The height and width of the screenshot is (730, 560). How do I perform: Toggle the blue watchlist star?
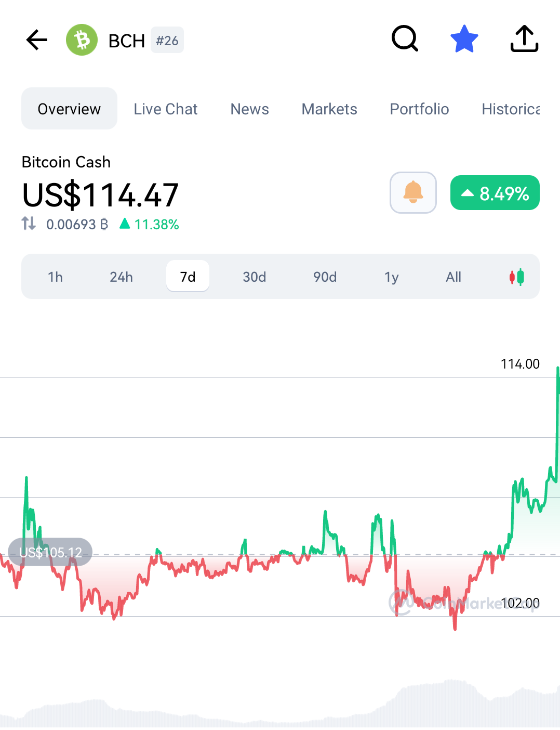coord(464,39)
